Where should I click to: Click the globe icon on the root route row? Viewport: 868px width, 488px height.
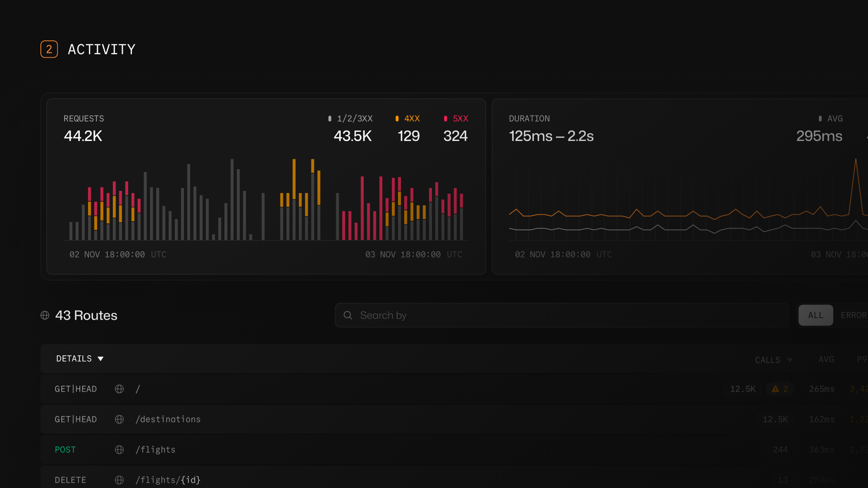click(x=119, y=389)
